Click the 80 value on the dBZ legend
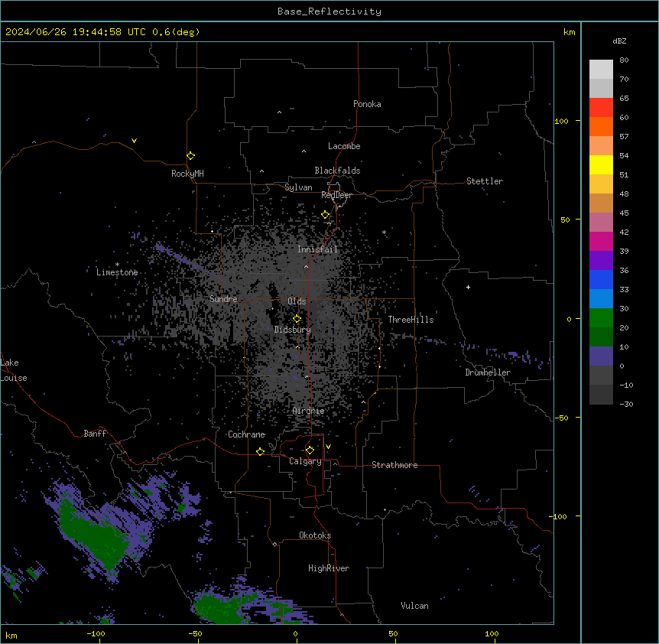659x644 pixels. coord(624,60)
